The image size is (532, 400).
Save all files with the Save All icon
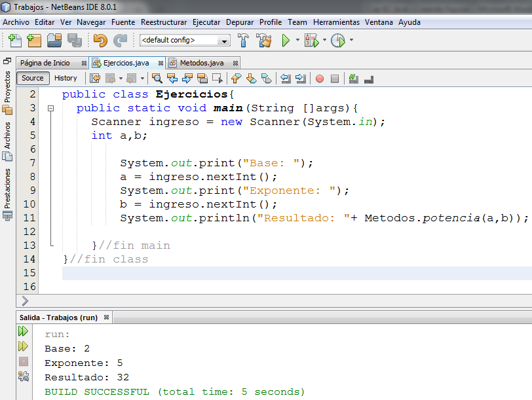point(75,40)
